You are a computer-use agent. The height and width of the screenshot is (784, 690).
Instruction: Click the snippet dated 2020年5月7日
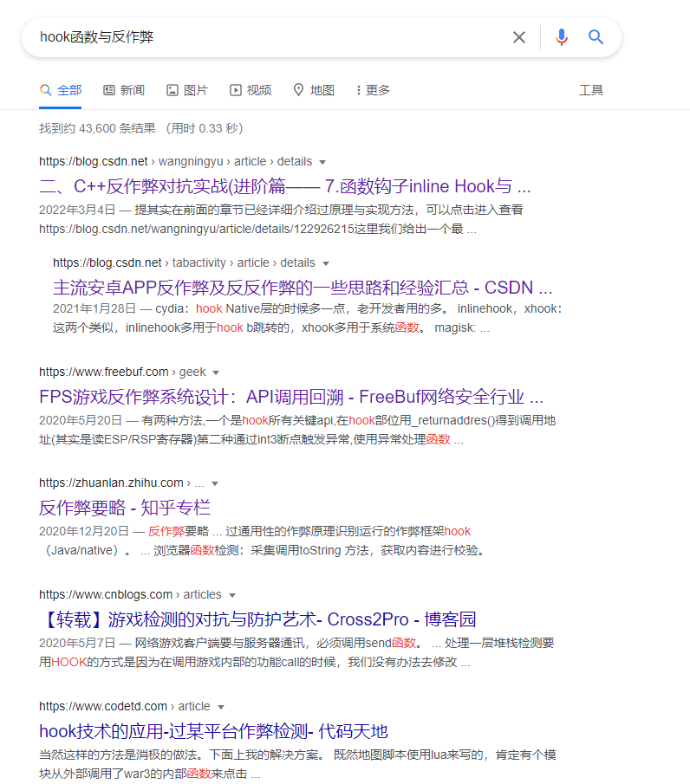tap(296, 652)
